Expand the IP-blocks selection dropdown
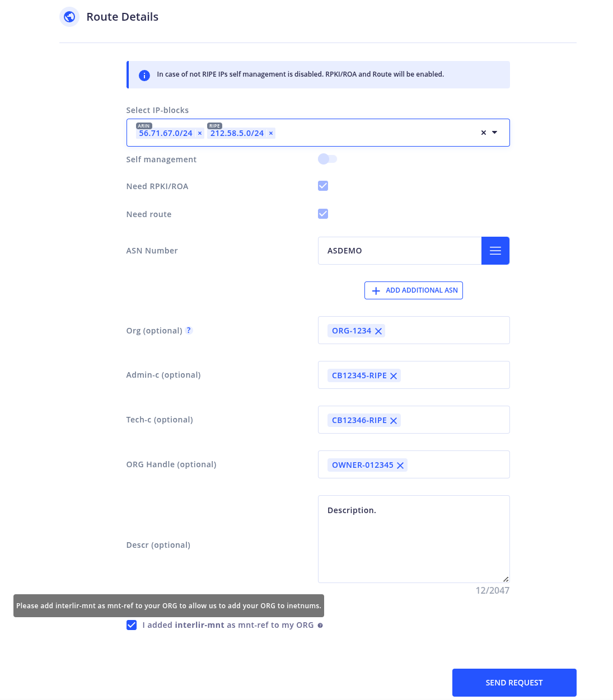 pyautogui.click(x=494, y=133)
